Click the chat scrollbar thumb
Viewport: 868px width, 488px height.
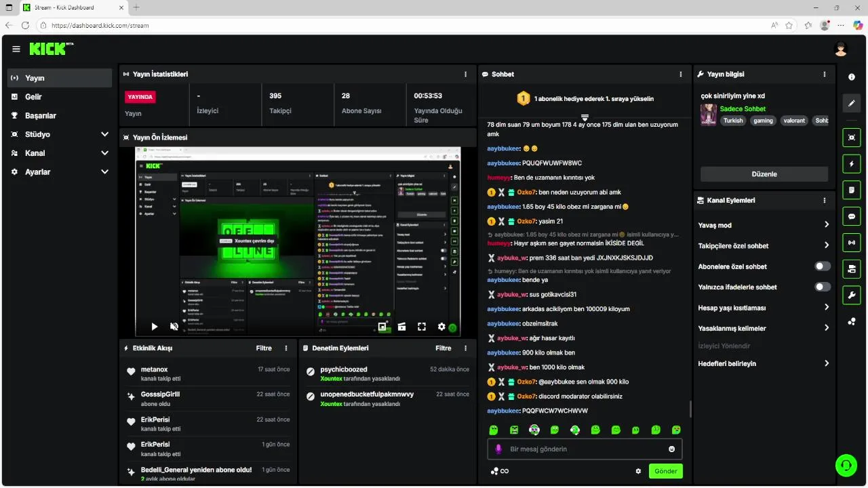690,409
